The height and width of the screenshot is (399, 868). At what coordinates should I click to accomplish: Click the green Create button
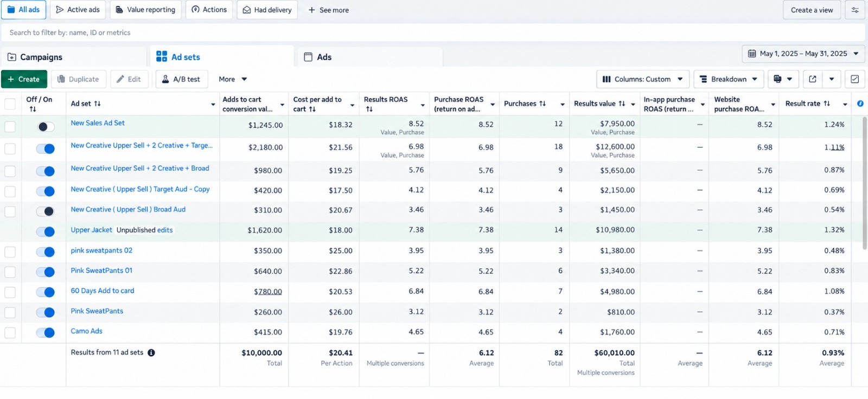click(x=24, y=79)
